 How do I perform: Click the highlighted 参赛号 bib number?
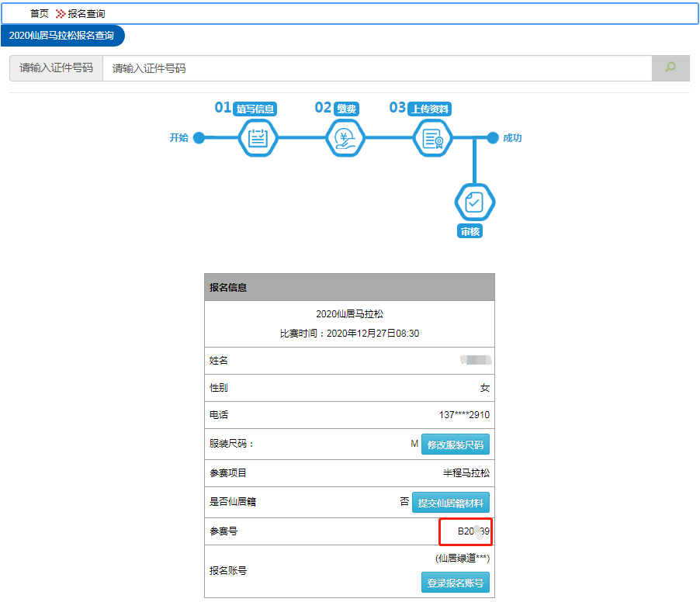point(473,532)
